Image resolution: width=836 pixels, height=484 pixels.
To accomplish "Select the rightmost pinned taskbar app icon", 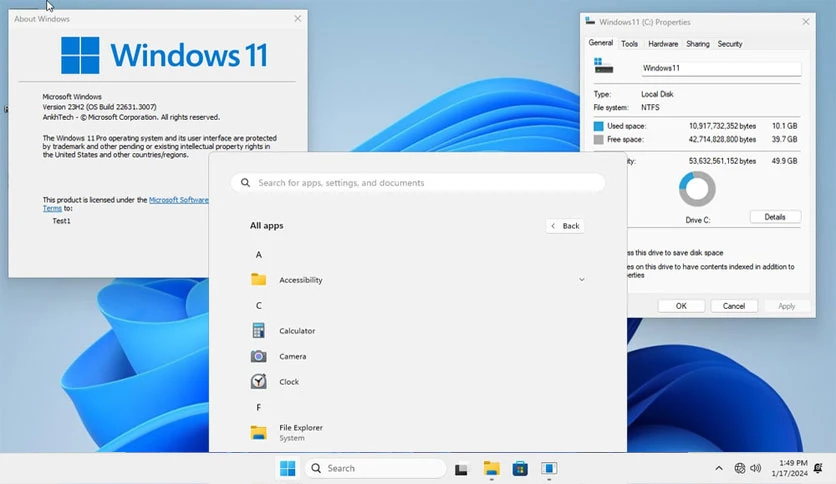I will pos(549,469).
